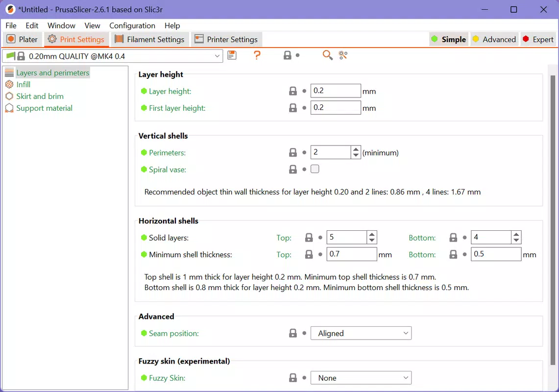Open the print preset dropdown
The image size is (559, 392).
click(113, 56)
